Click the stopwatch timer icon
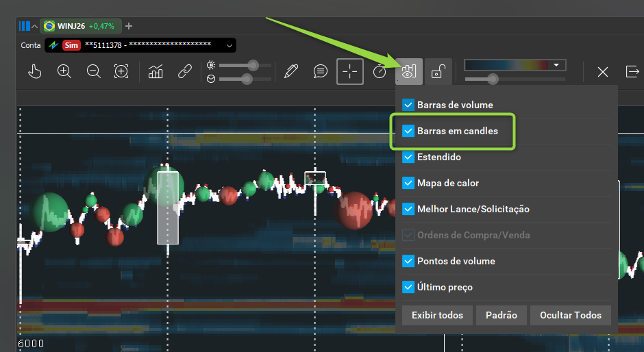This screenshot has height=352, width=644. pos(380,71)
